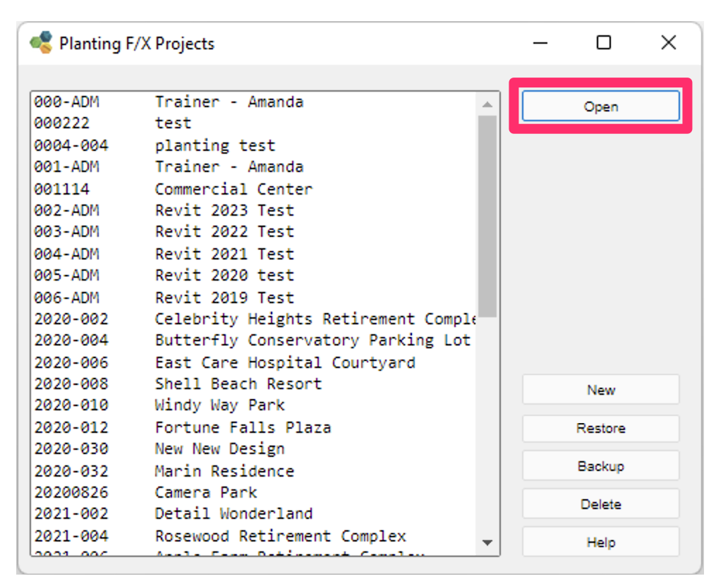Back up a project with Backup

(x=600, y=466)
